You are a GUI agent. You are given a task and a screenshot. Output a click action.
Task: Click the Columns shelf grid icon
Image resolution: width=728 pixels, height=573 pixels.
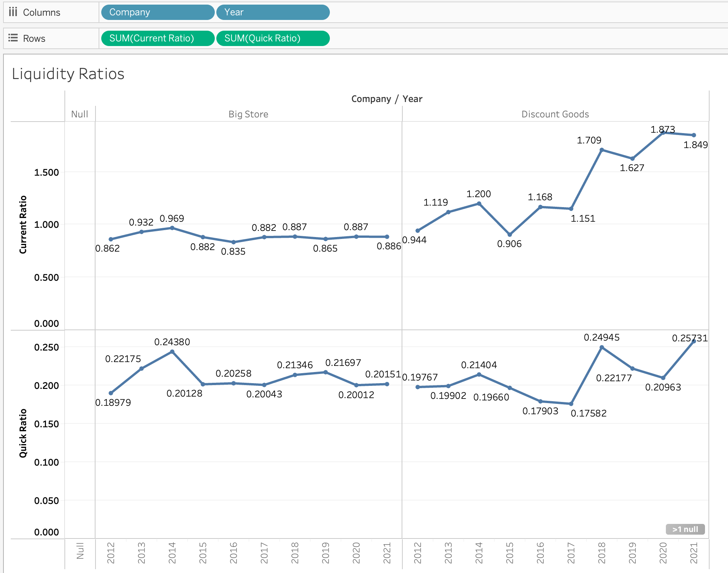click(x=13, y=12)
